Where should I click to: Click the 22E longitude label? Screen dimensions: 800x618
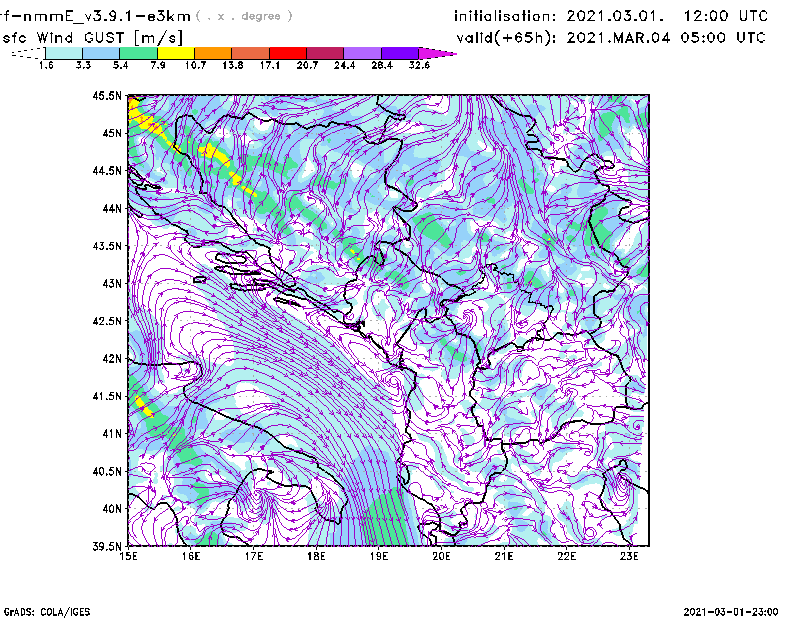click(x=566, y=556)
